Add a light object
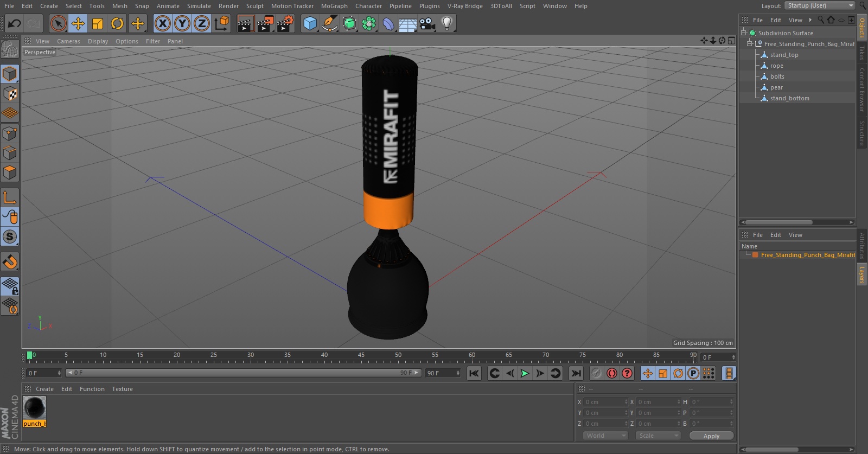868x454 pixels. coord(447,23)
